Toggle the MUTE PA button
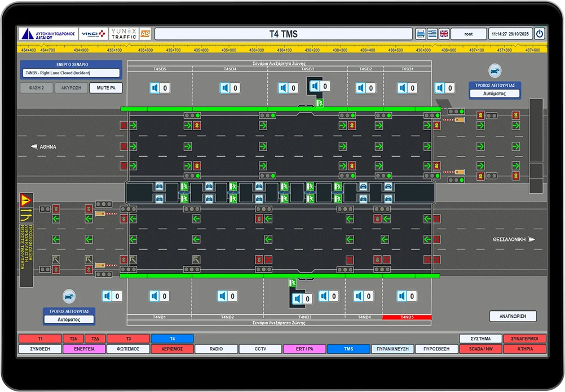565x392 pixels. [107, 88]
